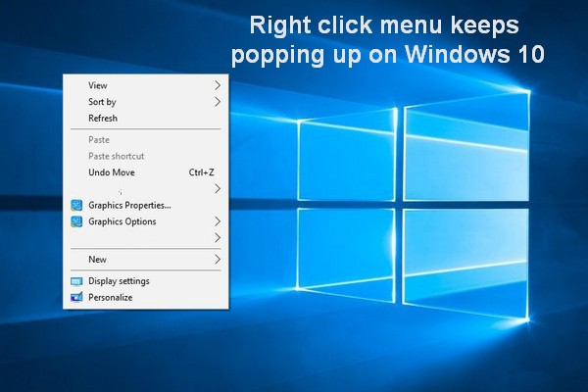Expand the Graphics Options submenu arrow

click(x=218, y=221)
